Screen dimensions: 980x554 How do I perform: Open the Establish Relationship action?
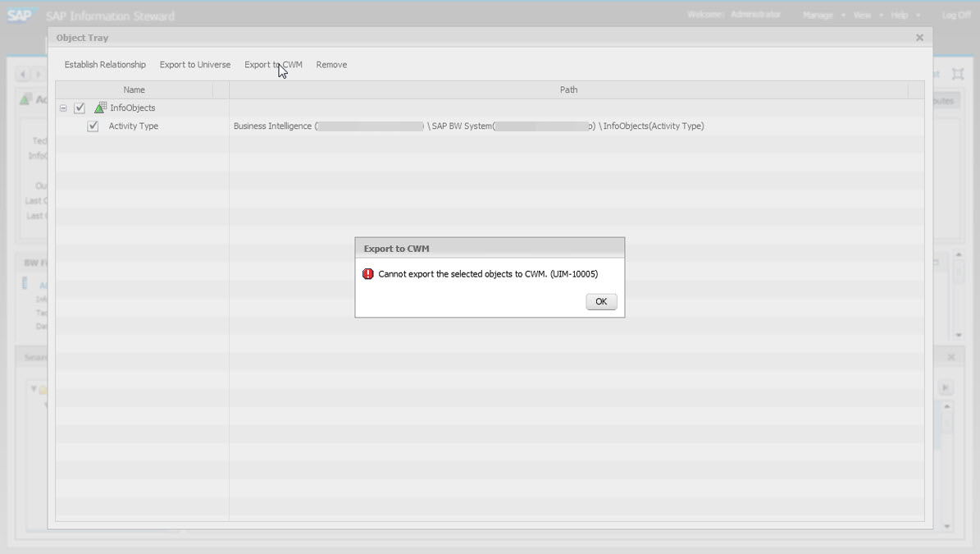[x=105, y=64]
